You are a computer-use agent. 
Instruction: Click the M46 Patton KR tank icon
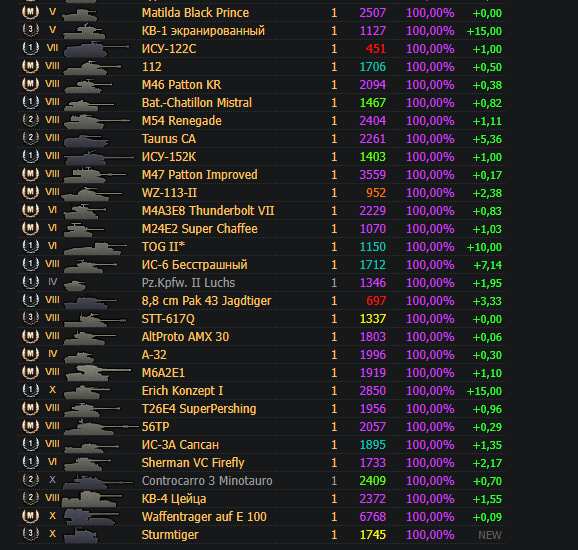(88, 86)
